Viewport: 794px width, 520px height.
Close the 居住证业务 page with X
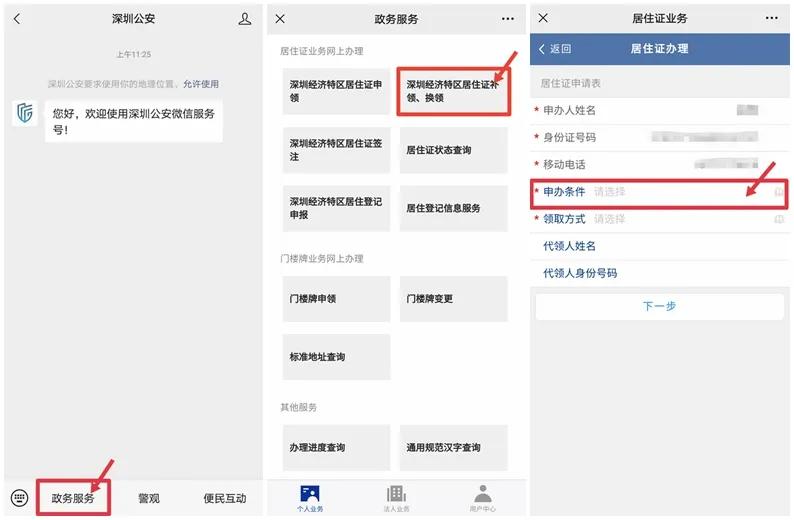[x=543, y=18]
